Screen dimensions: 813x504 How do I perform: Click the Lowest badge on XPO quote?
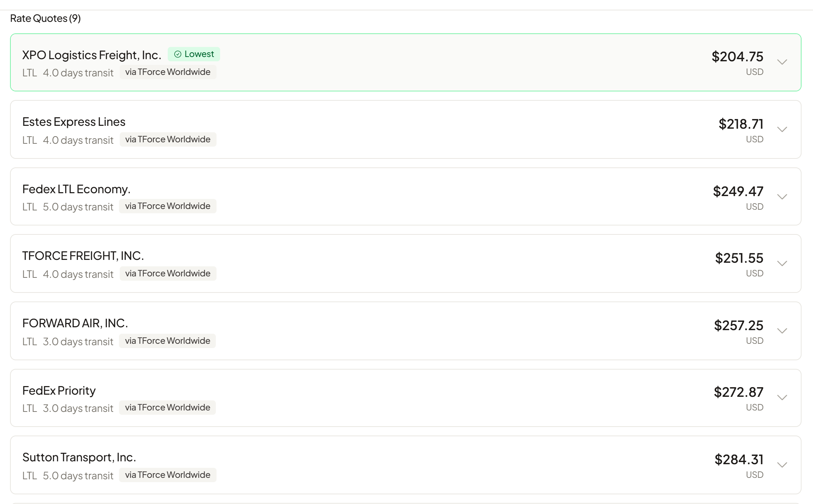pyautogui.click(x=194, y=54)
